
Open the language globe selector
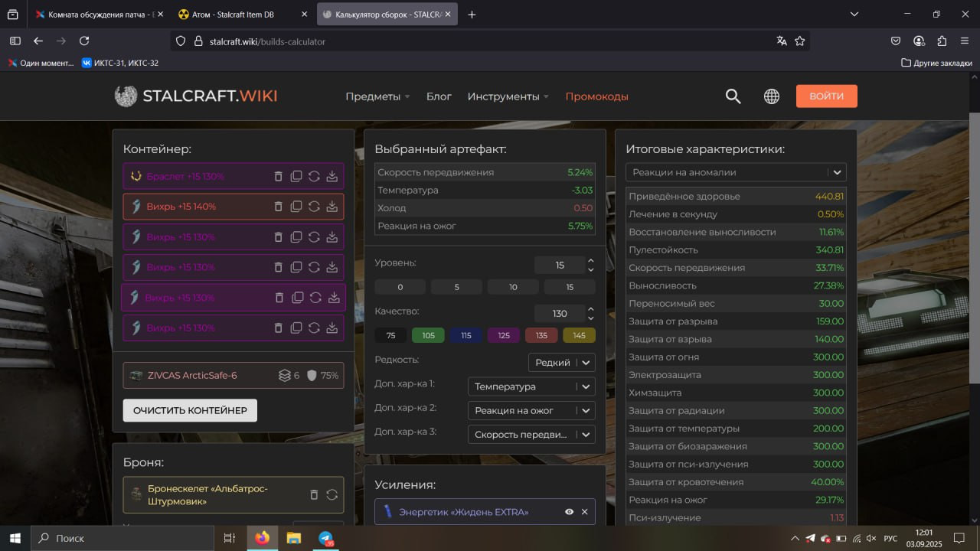coord(772,96)
